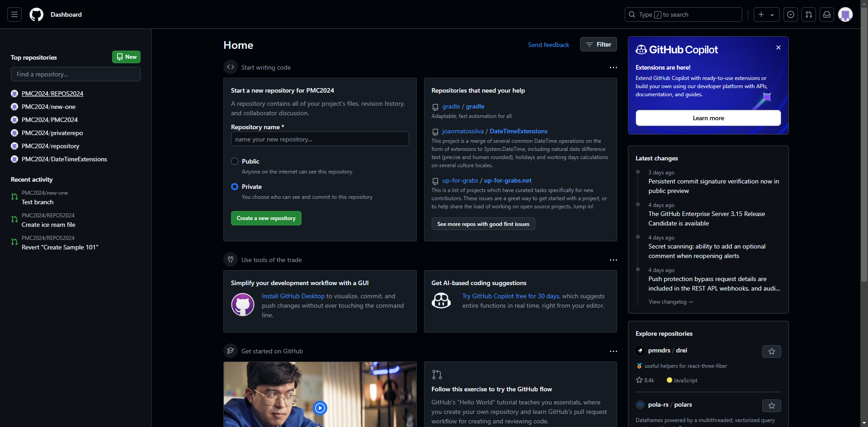Open Revert "Create Sample 101" activity

click(x=60, y=247)
